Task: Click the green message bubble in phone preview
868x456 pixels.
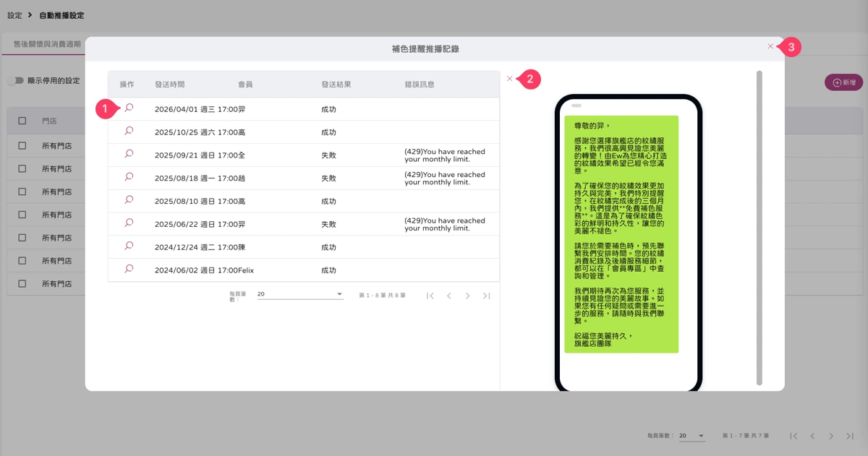Action: click(621, 234)
